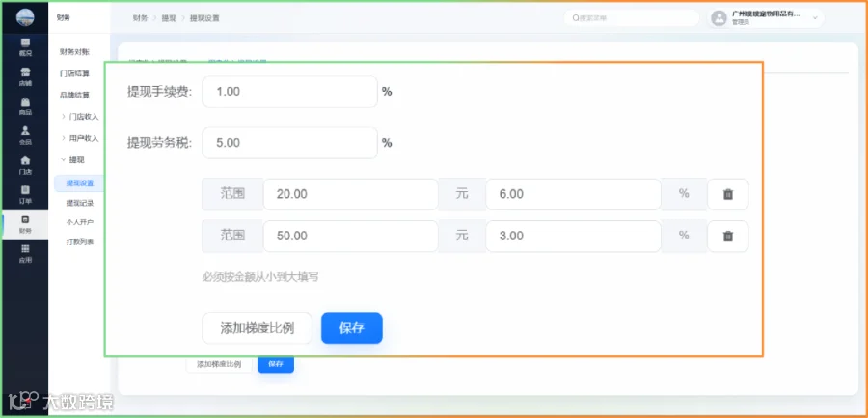Delete the 20.00 元 range row
Screen dimensions: 868x418
pos(728,194)
